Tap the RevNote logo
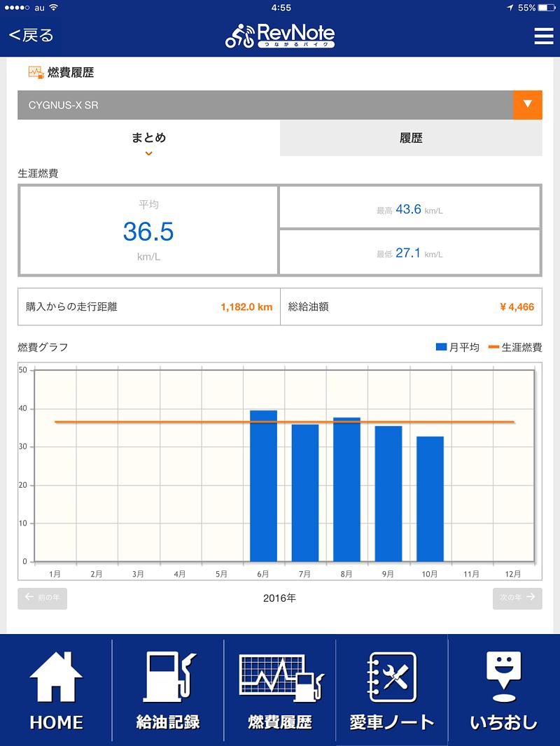 (x=280, y=36)
